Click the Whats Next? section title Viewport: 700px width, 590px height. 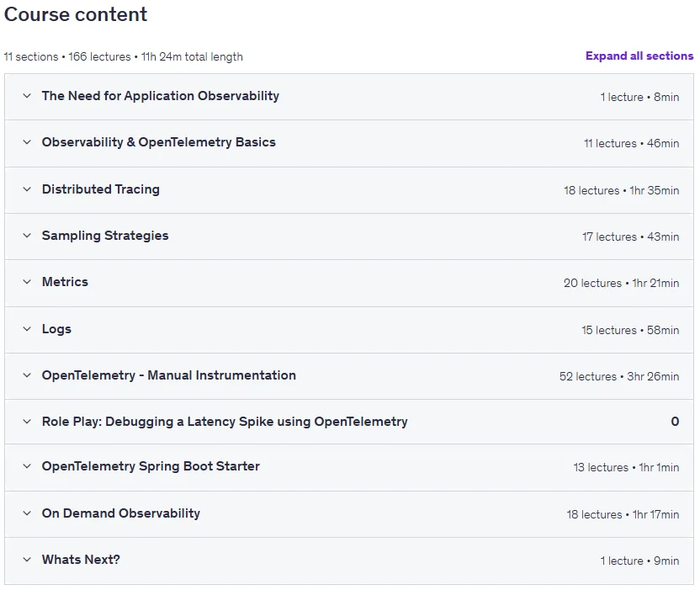tap(81, 560)
